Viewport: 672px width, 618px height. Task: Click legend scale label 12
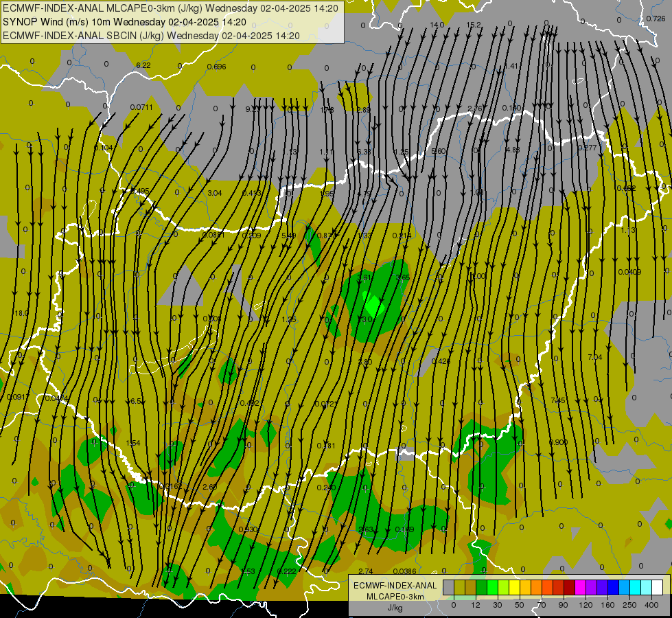click(x=476, y=605)
